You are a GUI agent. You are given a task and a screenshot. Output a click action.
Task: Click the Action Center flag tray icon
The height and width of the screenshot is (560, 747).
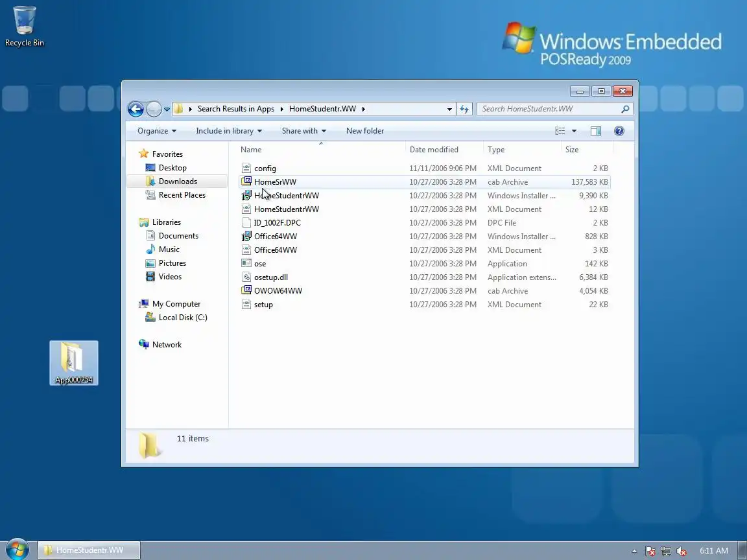coord(650,551)
